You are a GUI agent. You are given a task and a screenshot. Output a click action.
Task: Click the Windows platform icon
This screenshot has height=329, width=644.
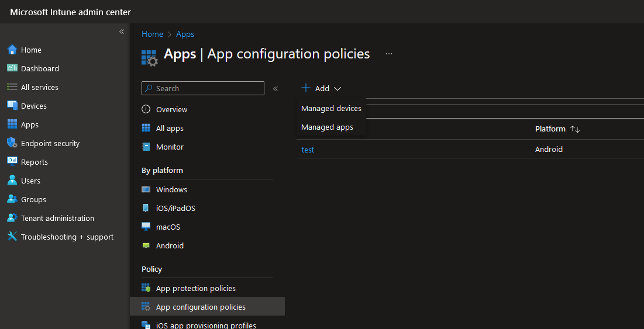(x=146, y=189)
